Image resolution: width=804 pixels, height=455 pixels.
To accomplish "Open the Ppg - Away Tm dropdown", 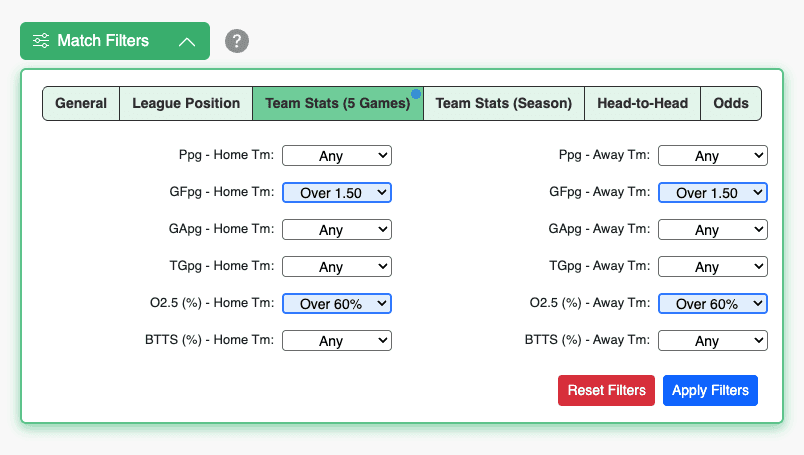I will coord(713,155).
